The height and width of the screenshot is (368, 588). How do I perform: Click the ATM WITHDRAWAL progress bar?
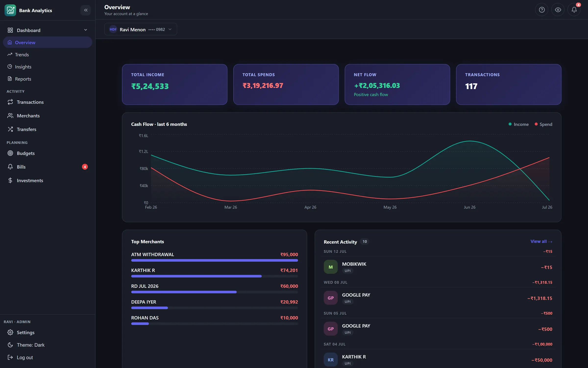[214, 260]
